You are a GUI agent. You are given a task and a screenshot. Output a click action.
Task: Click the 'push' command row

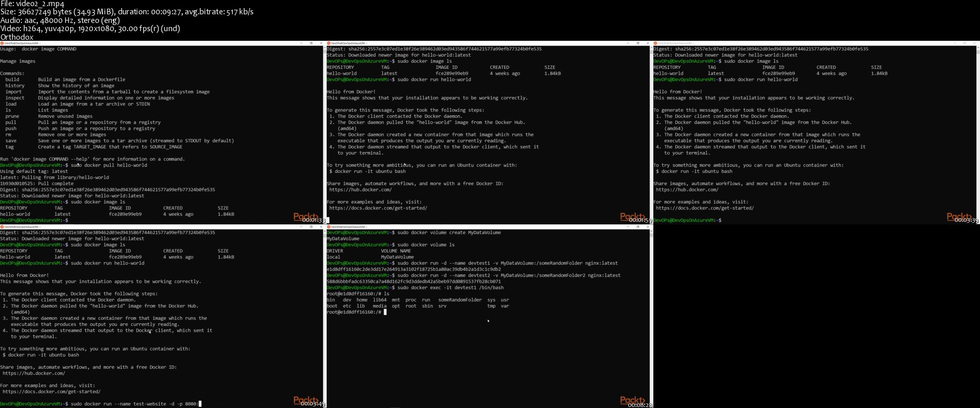(80, 129)
